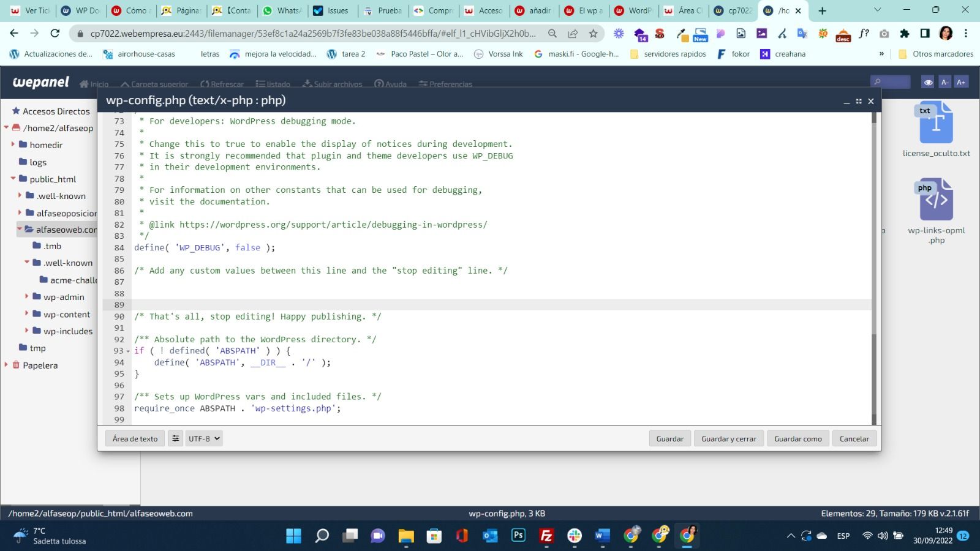980x551 pixels.
Task: Expand the first .well-known folder arrow
Action: [x=20, y=196]
